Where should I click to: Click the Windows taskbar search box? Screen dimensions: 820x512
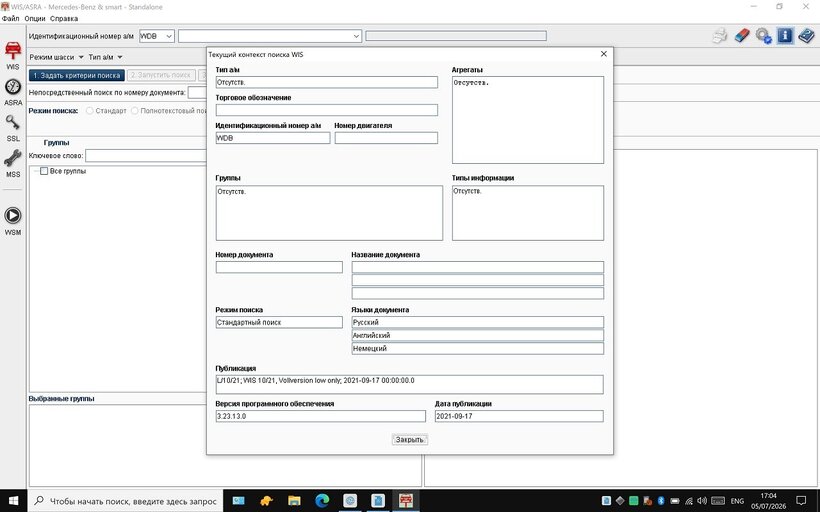pyautogui.click(x=124, y=501)
